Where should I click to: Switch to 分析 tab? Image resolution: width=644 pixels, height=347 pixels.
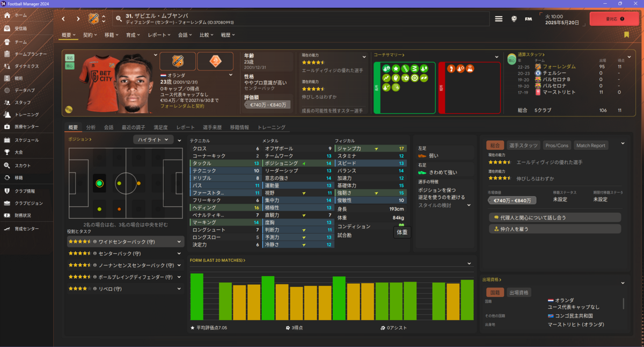point(91,127)
